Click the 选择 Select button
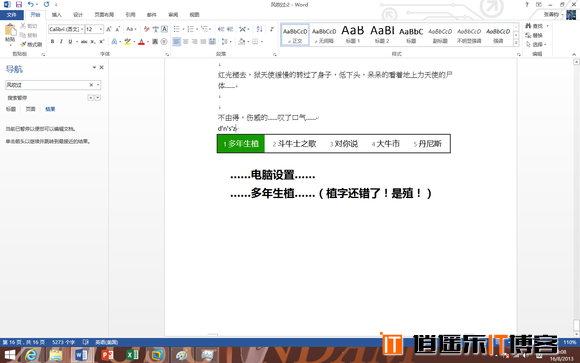The height and width of the screenshot is (363, 580). [x=535, y=44]
